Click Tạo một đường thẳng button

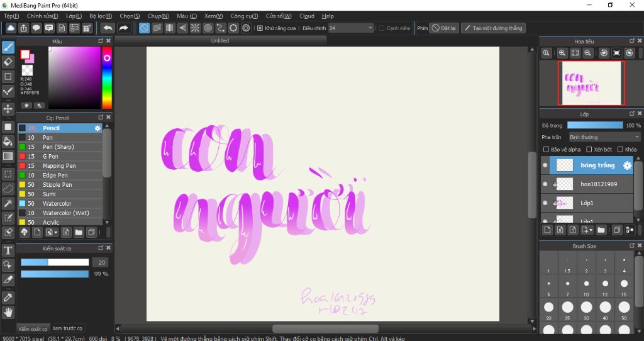[x=493, y=28]
